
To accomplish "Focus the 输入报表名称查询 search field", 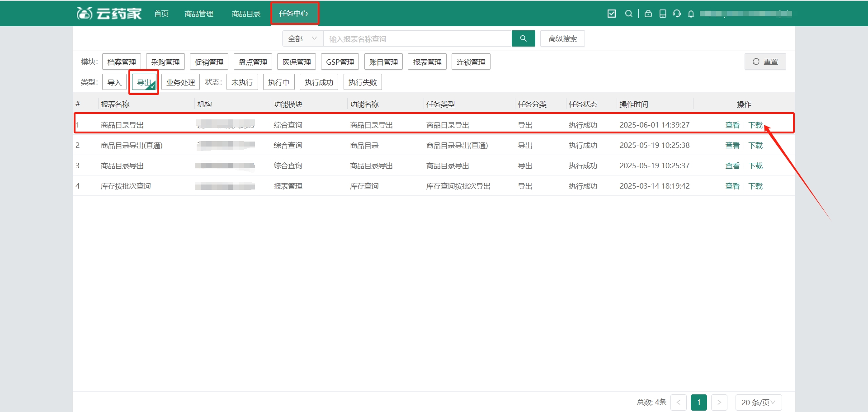I will tap(417, 38).
